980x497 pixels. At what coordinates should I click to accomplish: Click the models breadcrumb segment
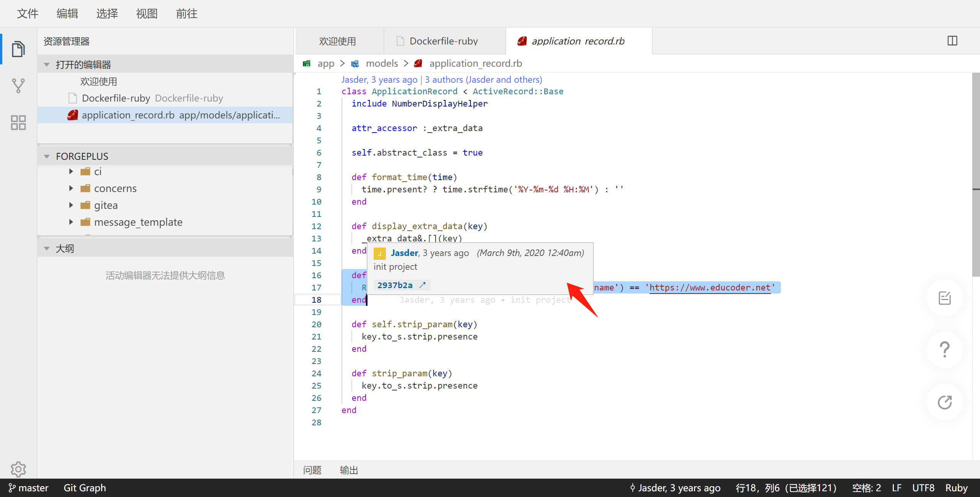tap(382, 63)
